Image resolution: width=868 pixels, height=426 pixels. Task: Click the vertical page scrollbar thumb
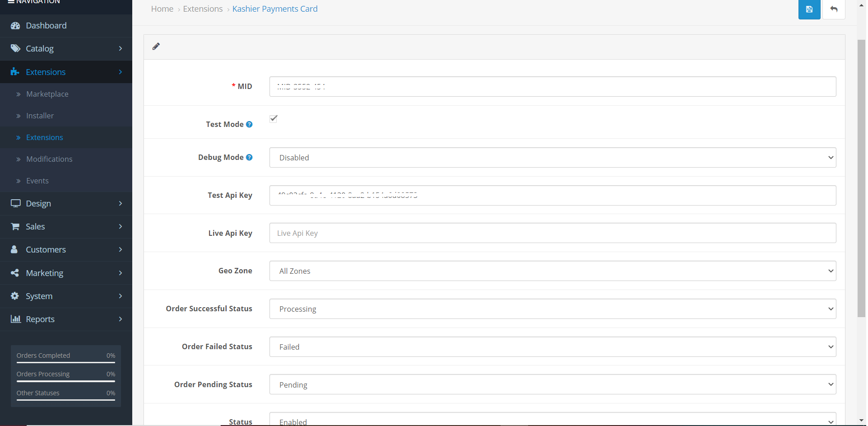coord(862,178)
